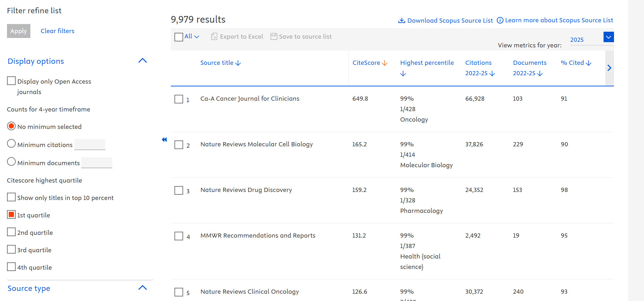Sort by CiteScore orange arrow
Screen dimensions: 644x301
(385, 63)
